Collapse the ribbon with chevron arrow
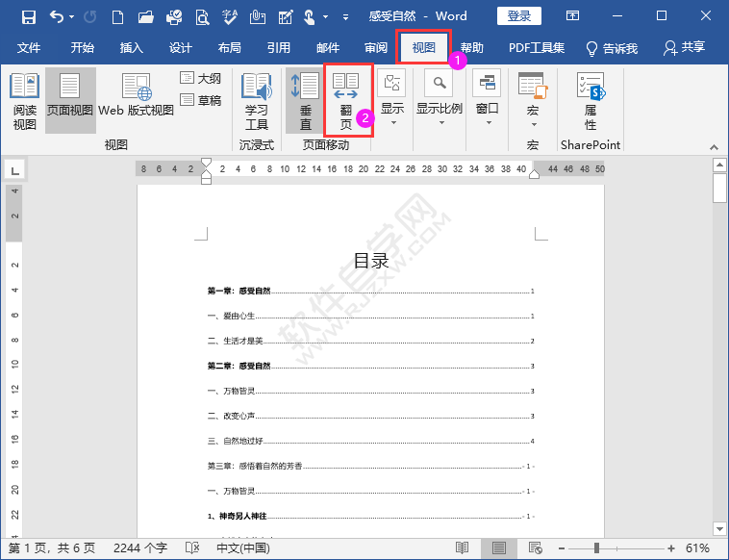Image resolution: width=729 pixels, height=560 pixels. point(715,147)
